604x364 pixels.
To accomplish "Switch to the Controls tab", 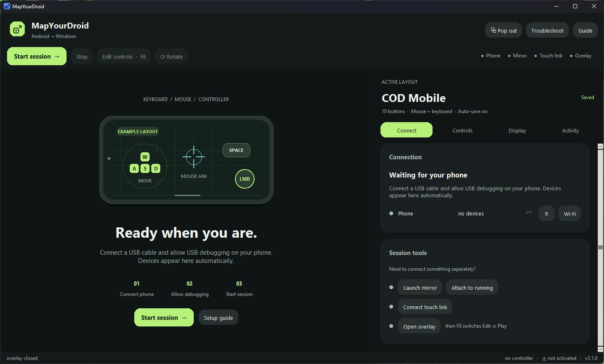I will [x=462, y=130].
